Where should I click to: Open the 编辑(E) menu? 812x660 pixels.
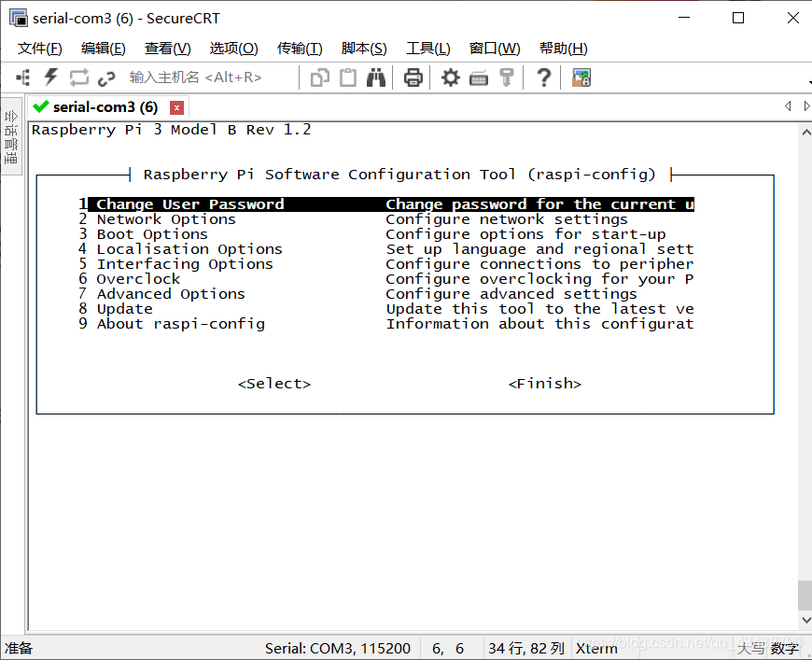[x=103, y=49]
